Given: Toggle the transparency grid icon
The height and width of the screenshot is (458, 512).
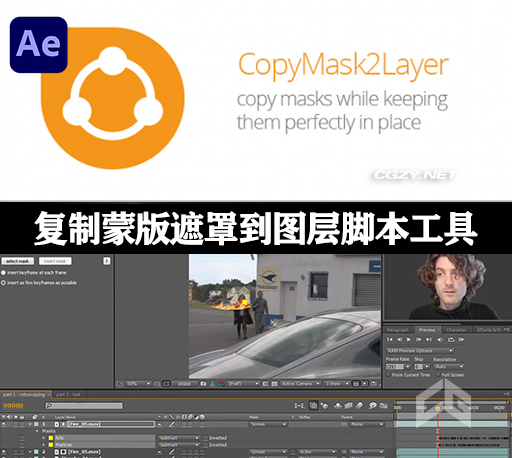Looking at the screenshot, I should [x=274, y=384].
